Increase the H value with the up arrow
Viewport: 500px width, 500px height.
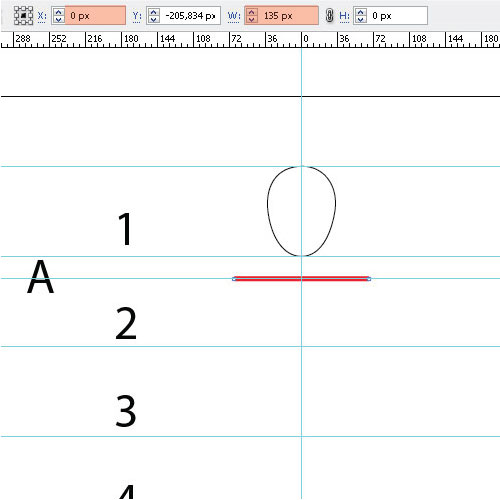click(x=361, y=12)
